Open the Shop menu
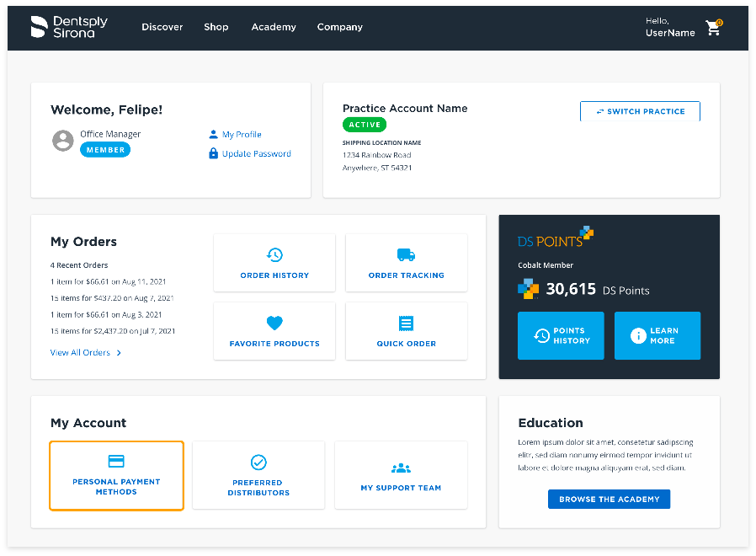 click(x=216, y=27)
